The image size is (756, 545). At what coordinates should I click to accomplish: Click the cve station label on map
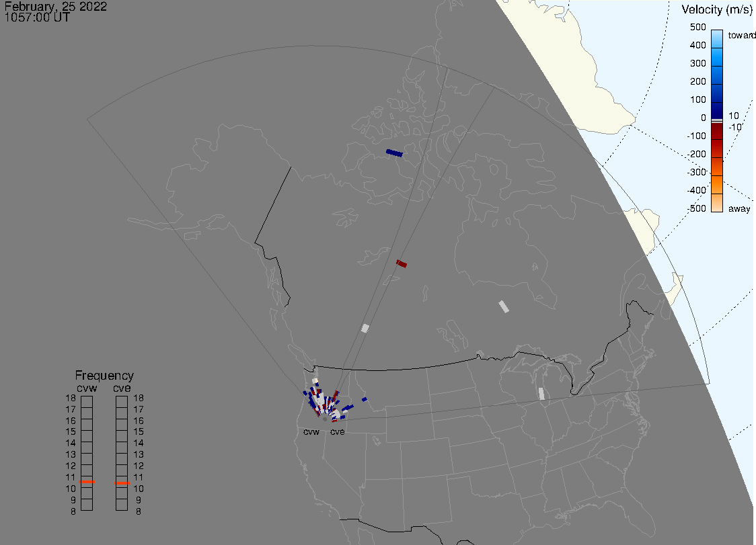(x=338, y=431)
